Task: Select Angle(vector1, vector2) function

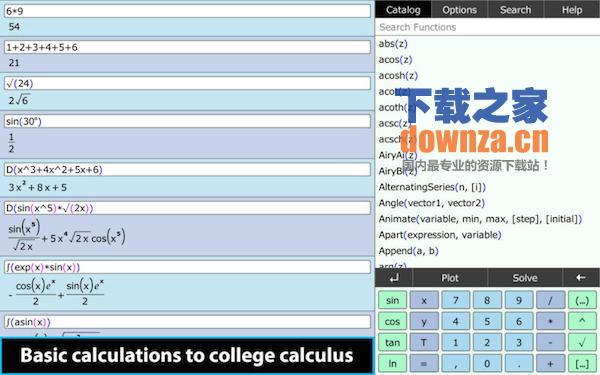Action: 432,203
